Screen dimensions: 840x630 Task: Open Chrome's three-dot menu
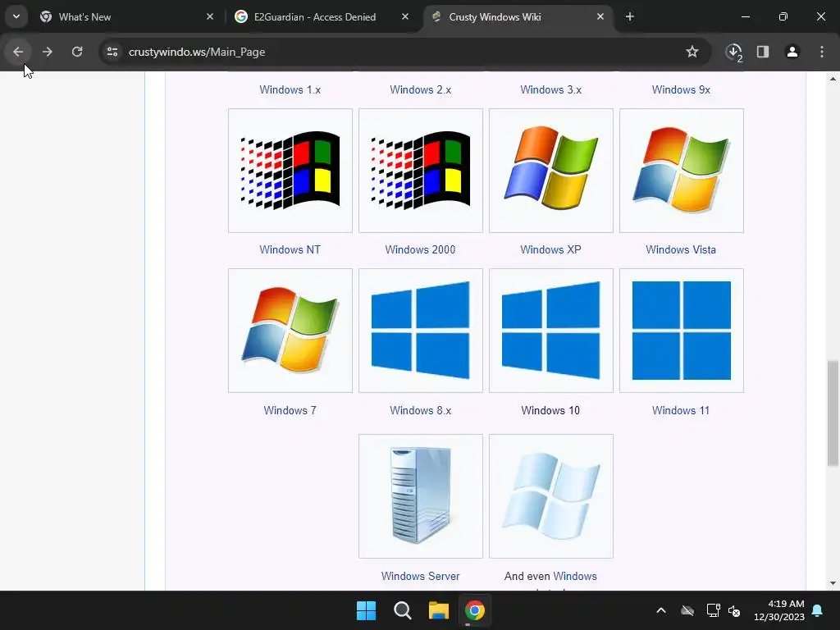tap(822, 52)
